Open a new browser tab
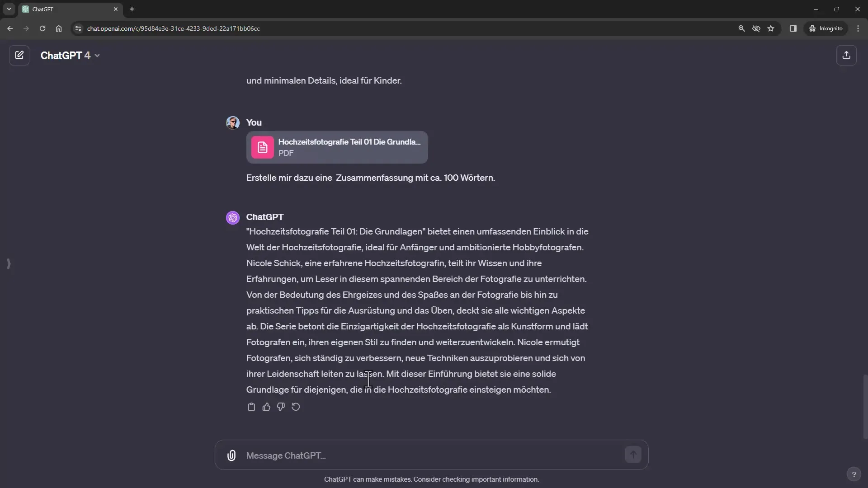This screenshot has height=488, width=868. click(x=132, y=9)
